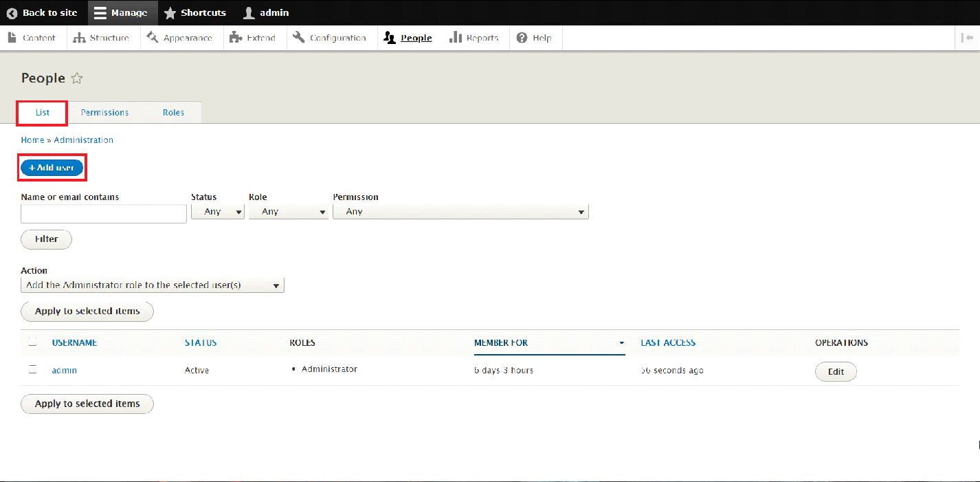Click the Edit button for admin
Image resolution: width=980 pixels, height=482 pixels.
pos(836,372)
